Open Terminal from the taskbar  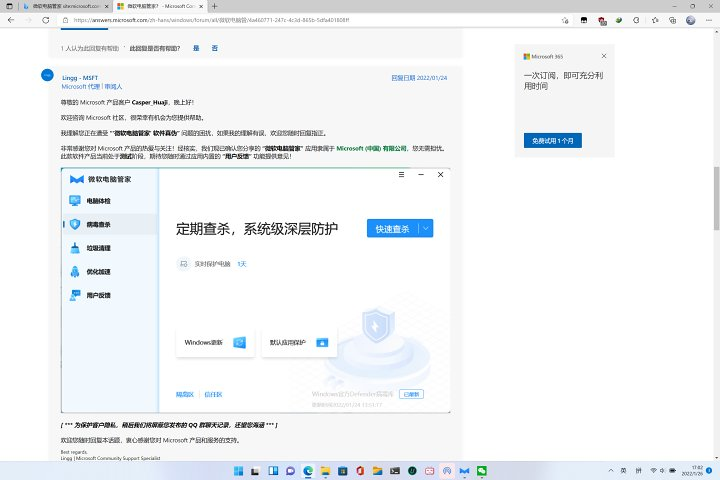(395, 471)
